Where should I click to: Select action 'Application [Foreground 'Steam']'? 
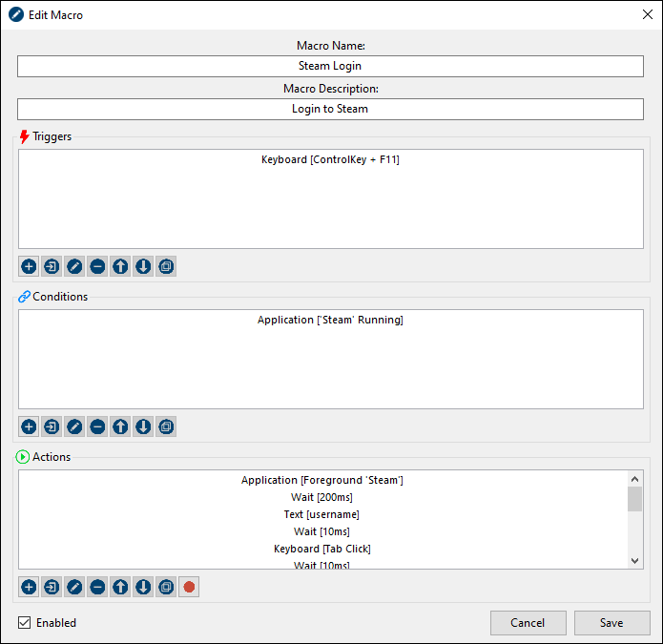322,480
